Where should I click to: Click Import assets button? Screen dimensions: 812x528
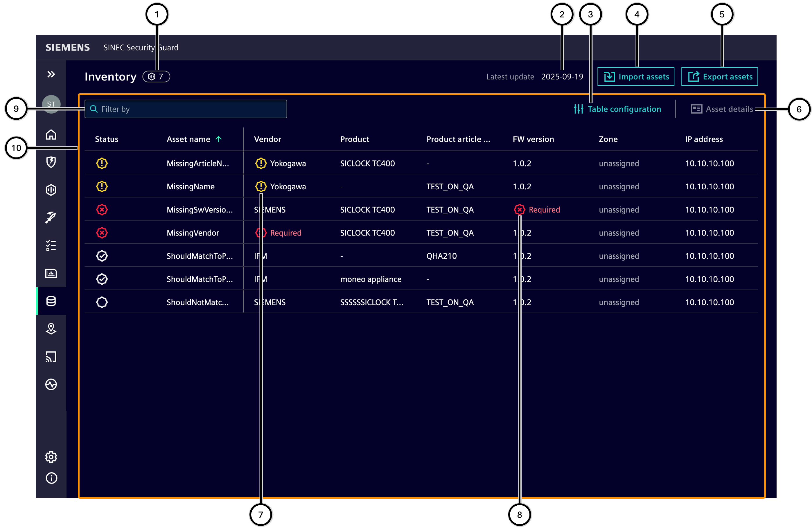tap(636, 77)
